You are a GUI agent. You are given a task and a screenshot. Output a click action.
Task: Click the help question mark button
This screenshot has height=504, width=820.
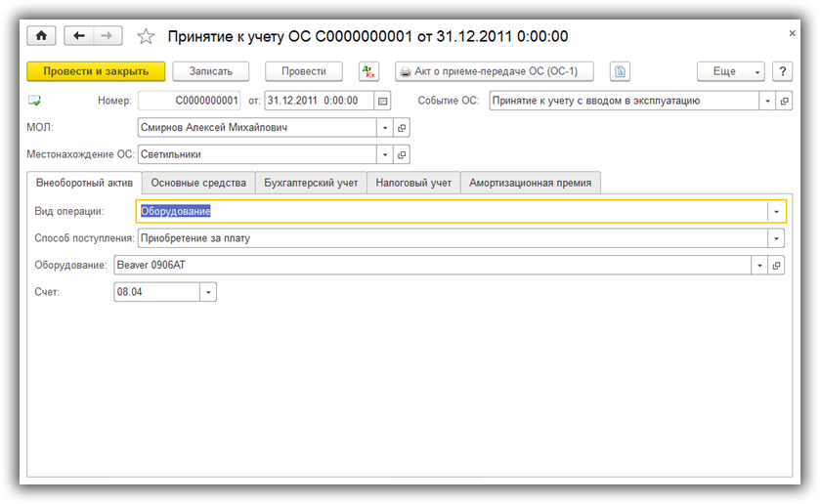(x=781, y=71)
